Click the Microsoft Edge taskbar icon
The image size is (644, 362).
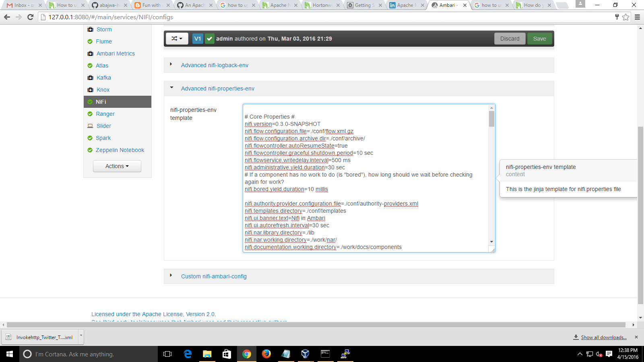(x=188, y=354)
